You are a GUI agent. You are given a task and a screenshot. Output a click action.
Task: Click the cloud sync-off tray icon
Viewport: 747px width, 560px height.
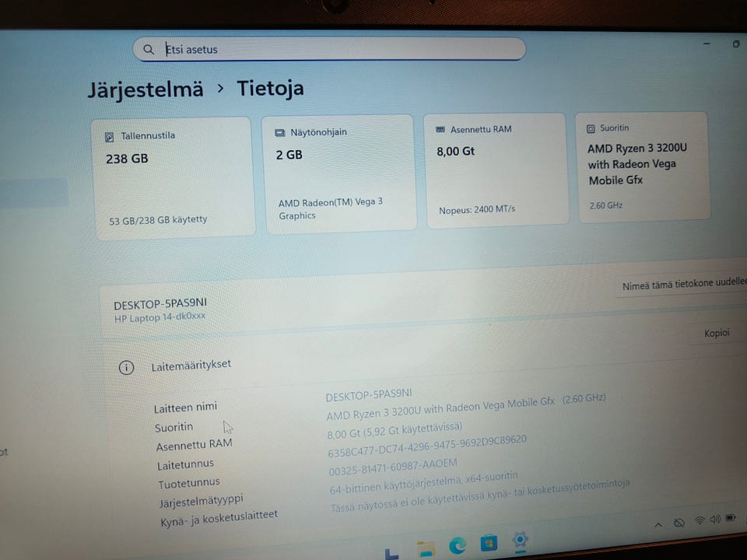679,523
